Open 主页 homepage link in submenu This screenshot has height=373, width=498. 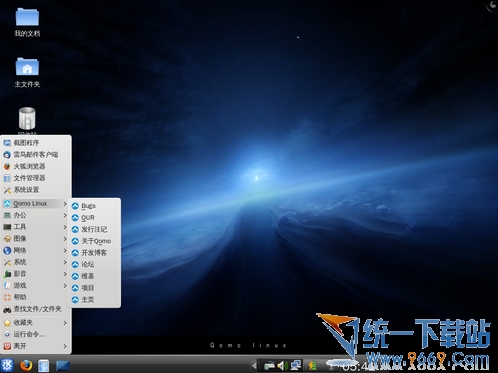pyautogui.click(x=94, y=300)
